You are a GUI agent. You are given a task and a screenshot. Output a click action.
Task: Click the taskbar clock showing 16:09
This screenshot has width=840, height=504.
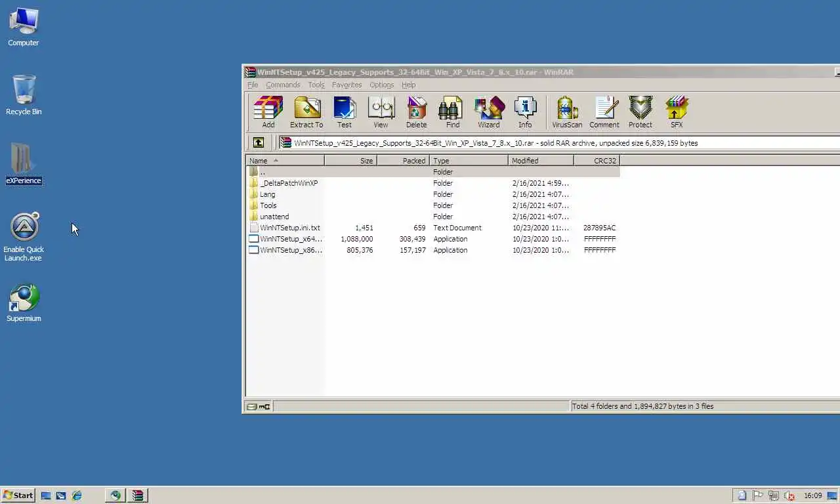(x=812, y=495)
